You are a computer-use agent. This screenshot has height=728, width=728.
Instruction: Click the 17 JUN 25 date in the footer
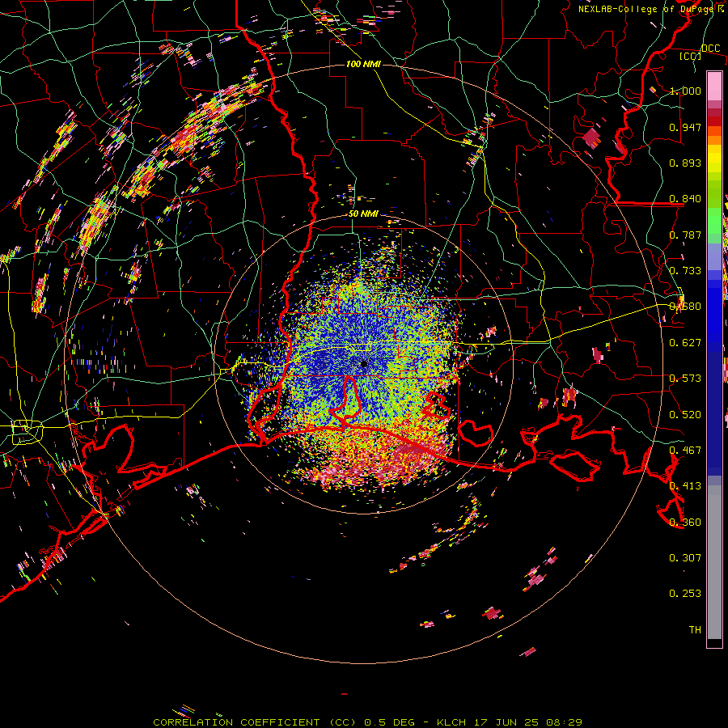point(506,722)
